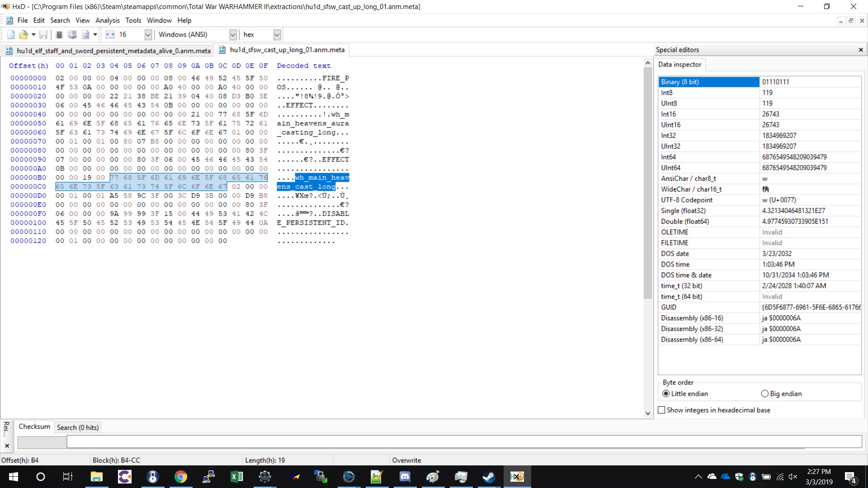Close the Special editors panel
This screenshot has height=488, width=868.
861,50
